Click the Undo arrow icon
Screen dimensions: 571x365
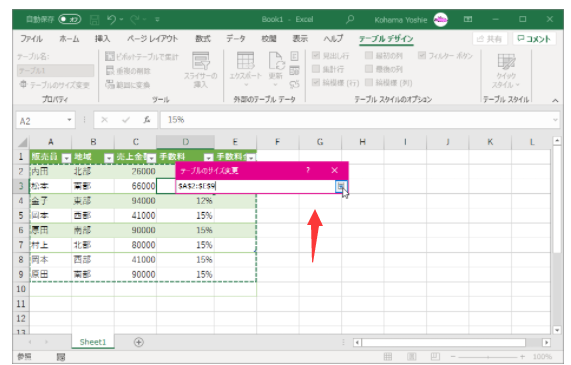coord(112,19)
